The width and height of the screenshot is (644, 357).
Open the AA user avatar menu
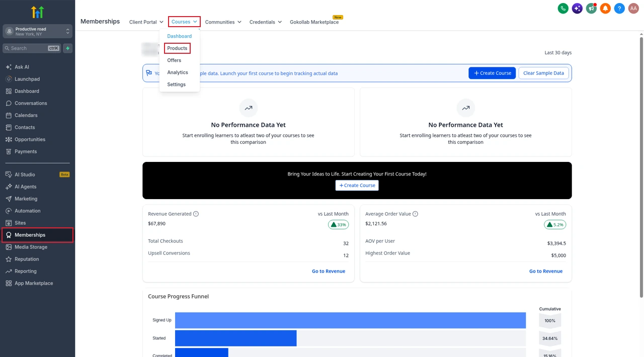pos(633,9)
